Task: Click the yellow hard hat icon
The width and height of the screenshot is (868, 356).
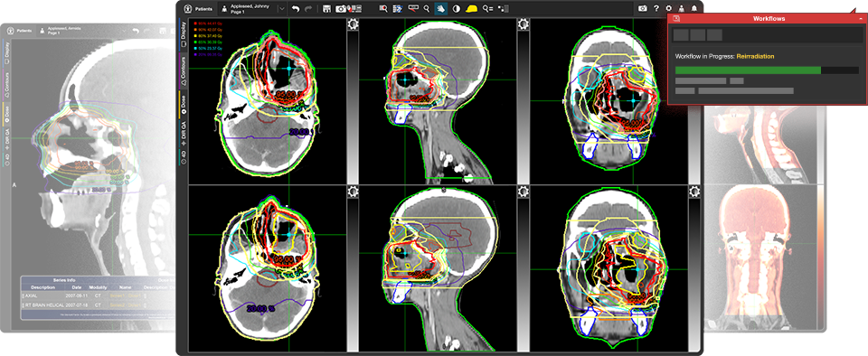Action: (x=472, y=9)
